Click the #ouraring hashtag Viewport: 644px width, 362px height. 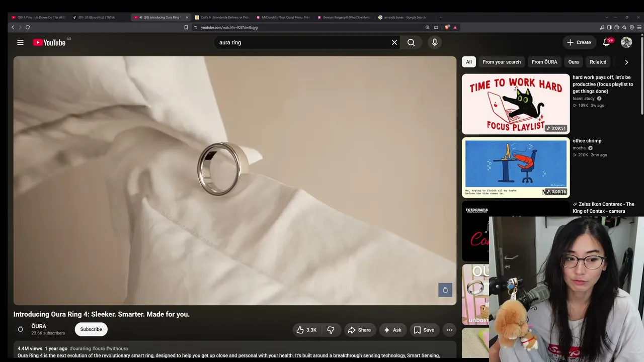point(80,348)
